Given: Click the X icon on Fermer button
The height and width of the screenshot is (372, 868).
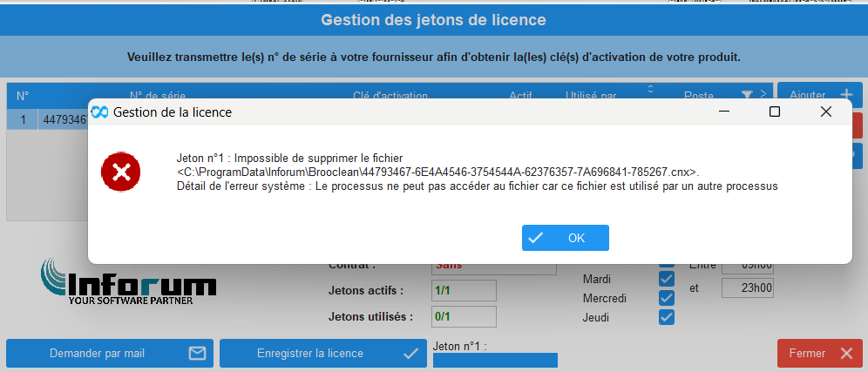Looking at the screenshot, I should coord(847,353).
